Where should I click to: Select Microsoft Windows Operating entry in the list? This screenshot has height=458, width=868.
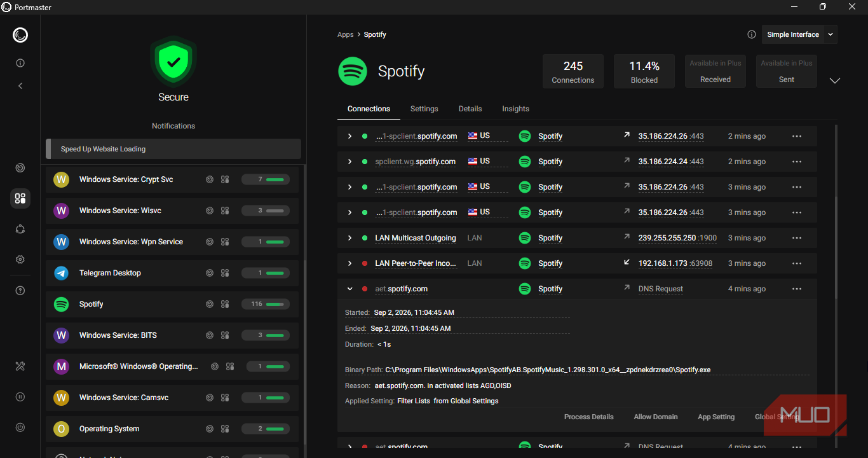point(172,366)
